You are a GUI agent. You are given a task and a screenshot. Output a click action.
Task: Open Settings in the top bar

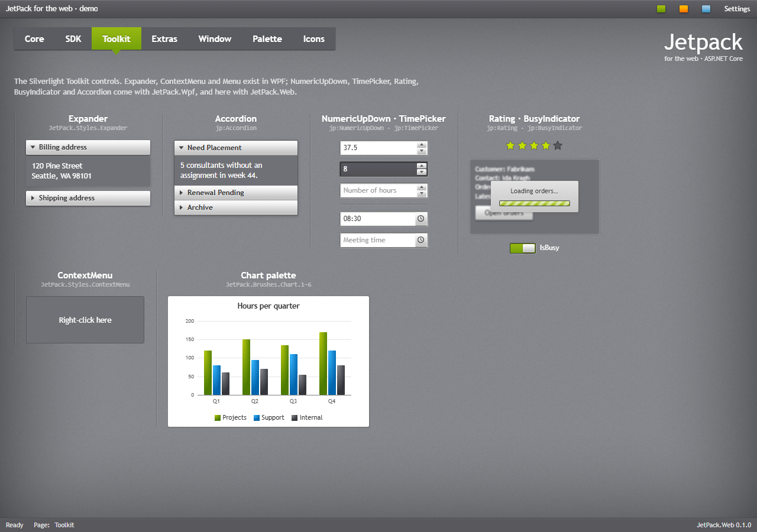pos(737,9)
